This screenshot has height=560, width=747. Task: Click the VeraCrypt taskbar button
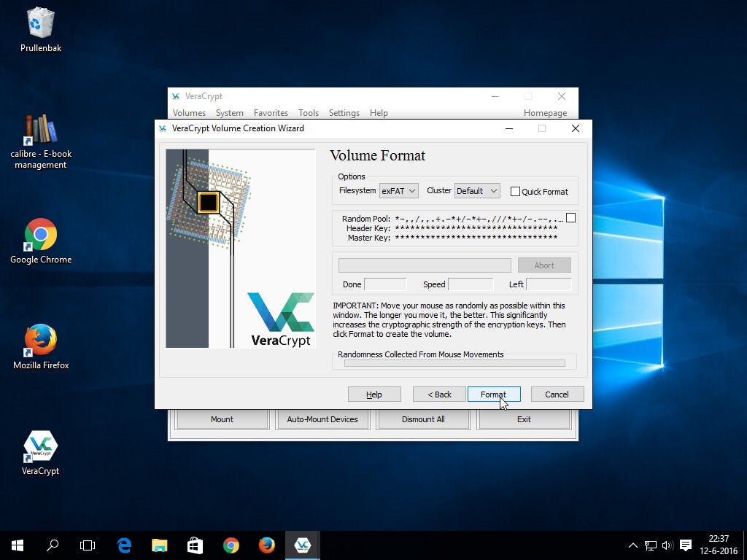(x=303, y=545)
